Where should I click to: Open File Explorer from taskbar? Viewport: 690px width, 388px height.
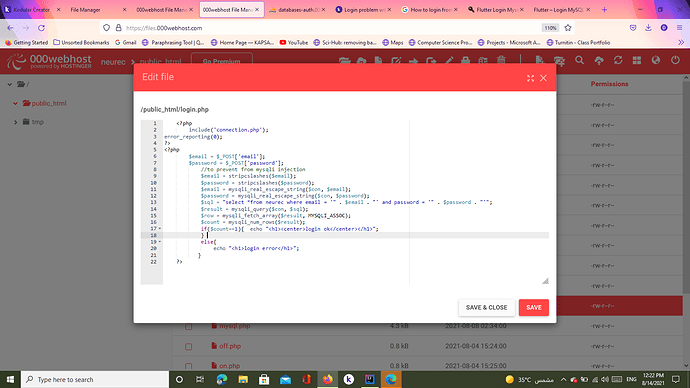point(243,379)
